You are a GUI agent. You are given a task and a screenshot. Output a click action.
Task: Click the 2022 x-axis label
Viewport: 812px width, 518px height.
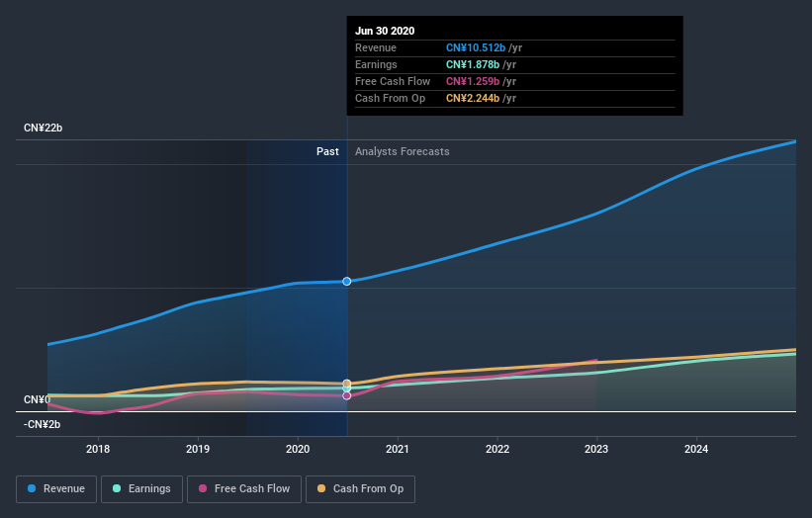[x=497, y=449]
